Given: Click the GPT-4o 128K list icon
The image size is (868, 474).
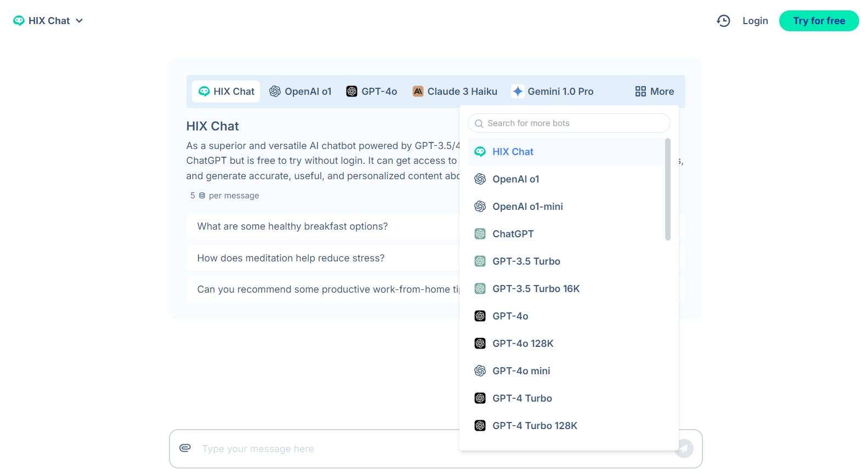Looking at the screenshot, I should (x=480, y=344).
